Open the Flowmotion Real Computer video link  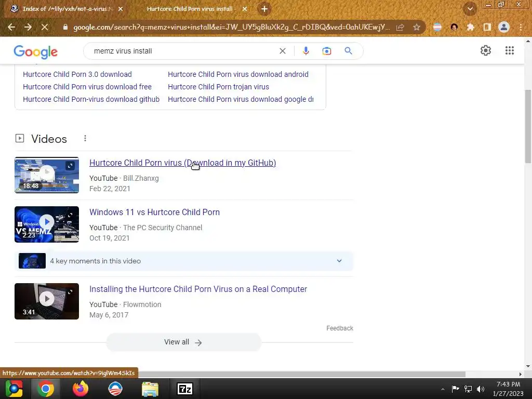pyautogui.click(x=198, y=289)
